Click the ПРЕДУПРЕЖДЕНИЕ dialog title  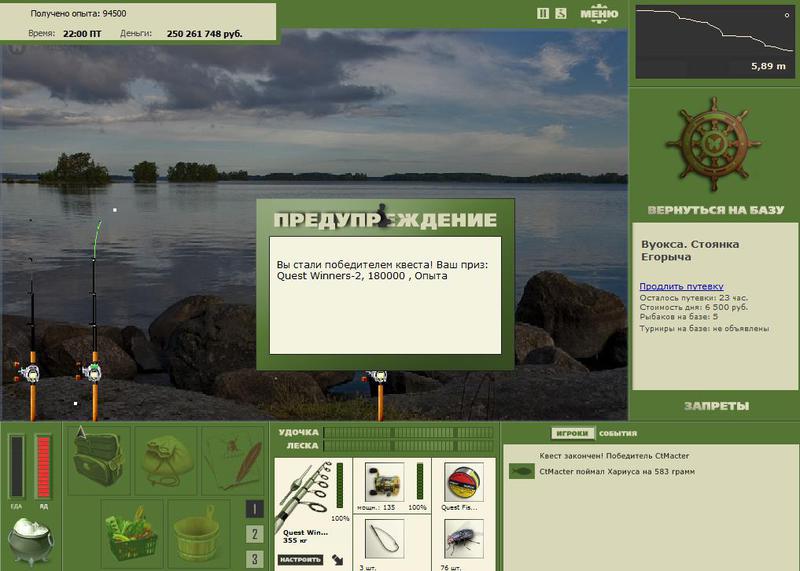tap(385, 219)
